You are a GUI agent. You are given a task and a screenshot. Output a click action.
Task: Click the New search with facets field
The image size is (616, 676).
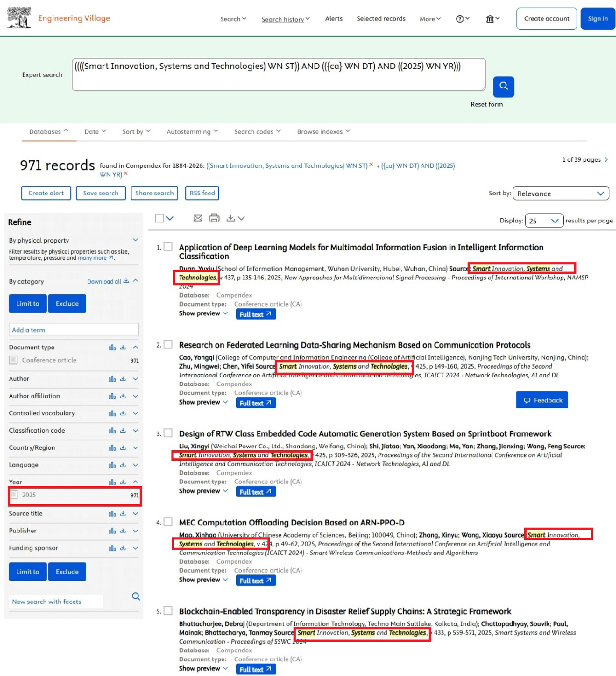[56, 602]
